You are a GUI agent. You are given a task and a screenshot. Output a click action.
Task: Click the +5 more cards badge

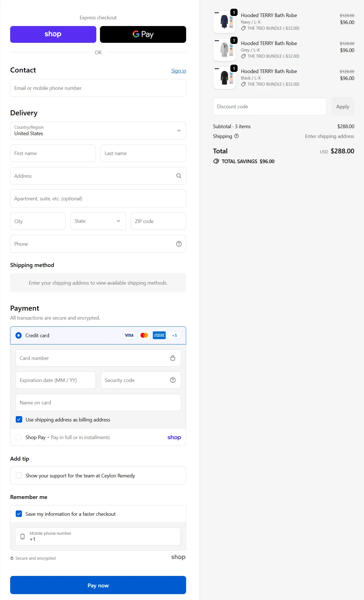tap(174, 335)
